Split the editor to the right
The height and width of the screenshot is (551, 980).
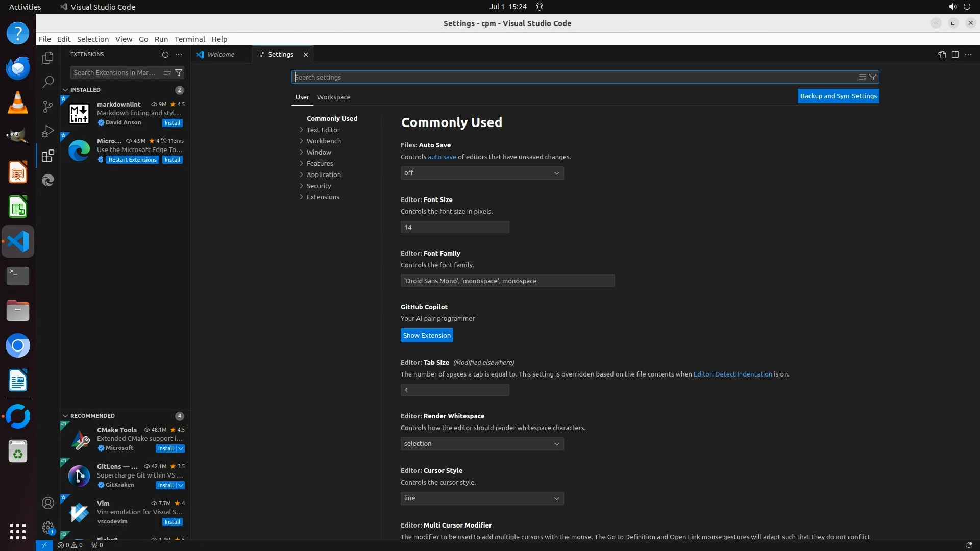[x=955, y=55]
